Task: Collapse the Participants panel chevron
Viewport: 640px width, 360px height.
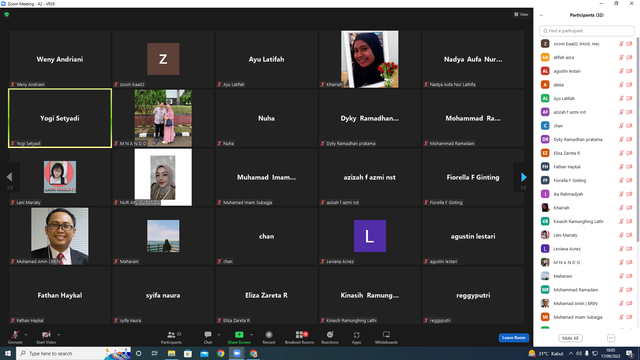Action: (x=541, y=15)
